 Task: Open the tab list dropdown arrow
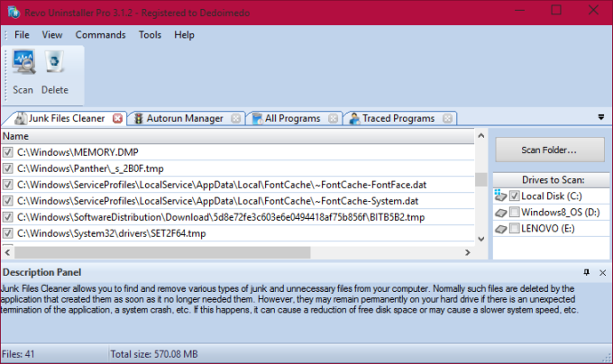coord(601,117)
